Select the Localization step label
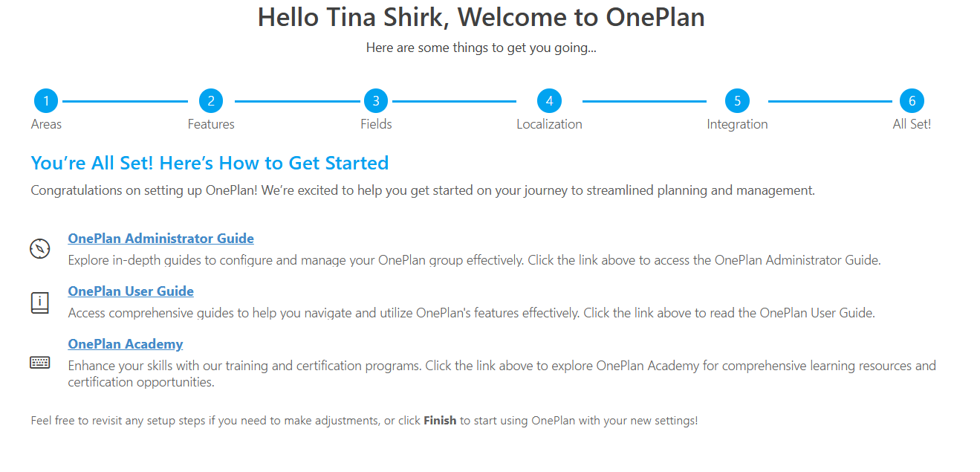Image resolution: width=980 pixels, height=472 pixels. [549, 124]
